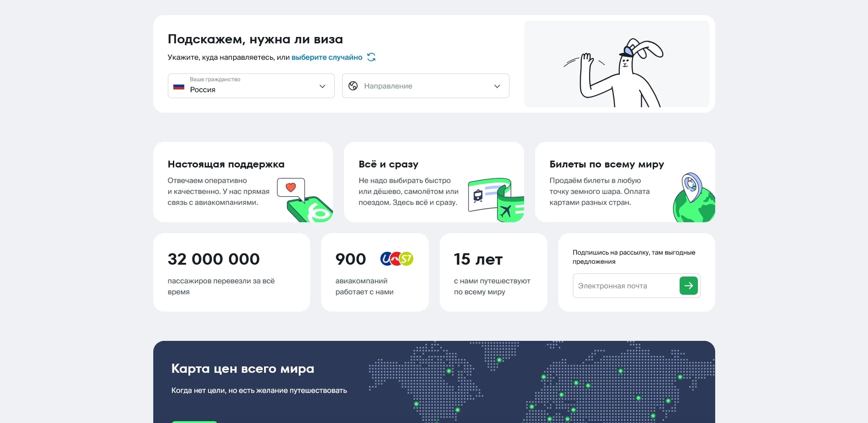Click the red airline logo between Utair and S7
Image resolution: width=868 pixels, height=423 pixels.
pos(396,258)
